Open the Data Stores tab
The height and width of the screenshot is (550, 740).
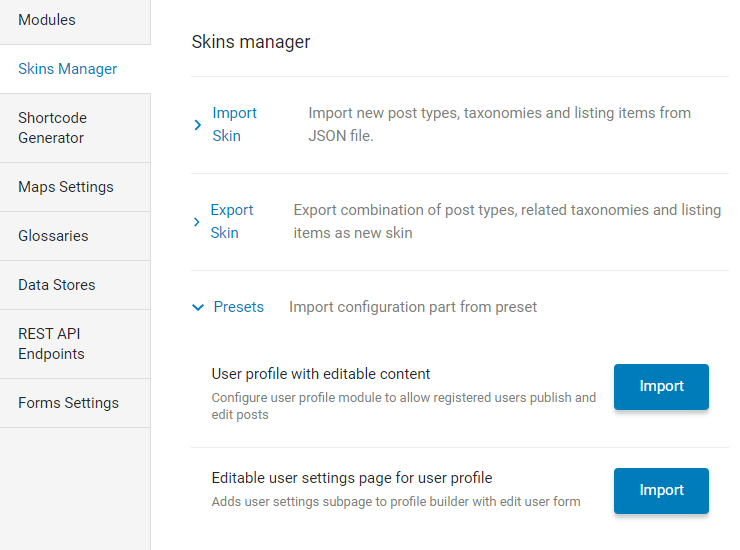[x=75, y=285]
